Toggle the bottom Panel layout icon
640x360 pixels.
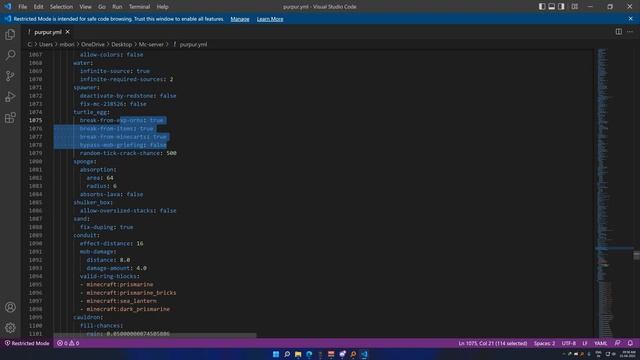[x=551, y=7]
